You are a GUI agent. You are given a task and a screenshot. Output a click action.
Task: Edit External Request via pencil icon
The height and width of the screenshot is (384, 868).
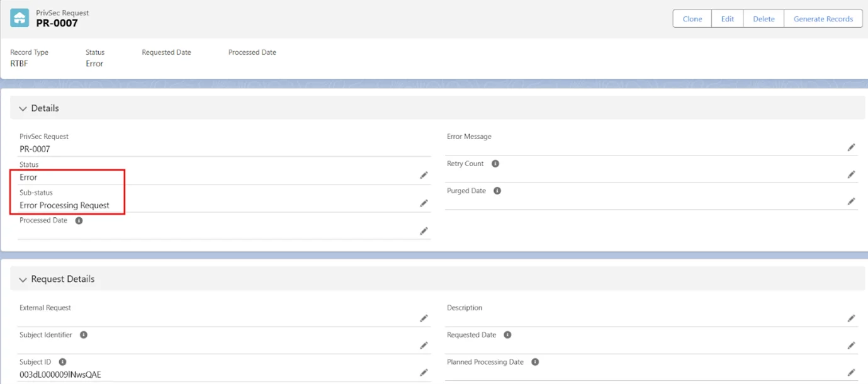(x=424, y=319)
